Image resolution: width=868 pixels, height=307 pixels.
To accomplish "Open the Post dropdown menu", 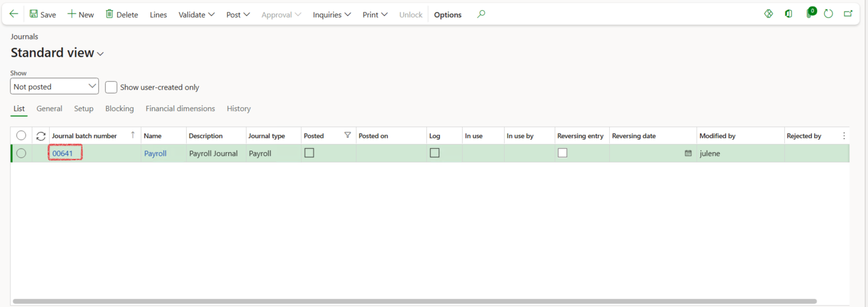I will (x=238, y=15).
